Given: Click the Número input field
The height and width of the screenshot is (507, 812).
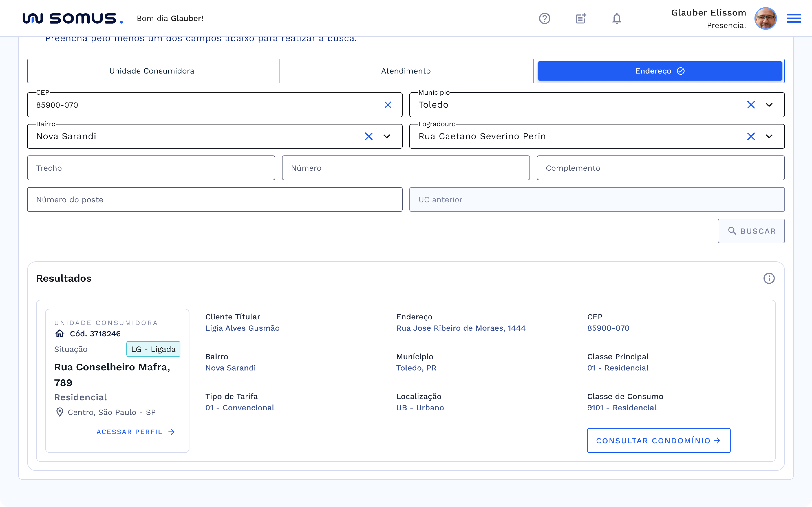Looking at the screenshot, I should click(x=406, y=168).
